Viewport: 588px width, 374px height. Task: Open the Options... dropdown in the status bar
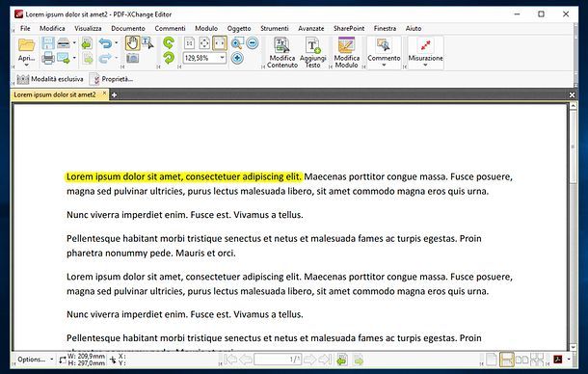coord(35,359)
